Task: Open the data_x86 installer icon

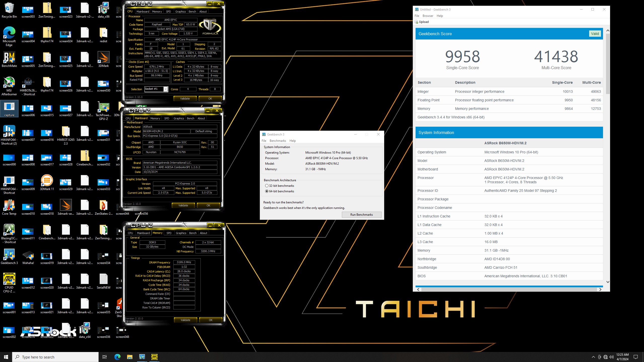Action: 103,10
